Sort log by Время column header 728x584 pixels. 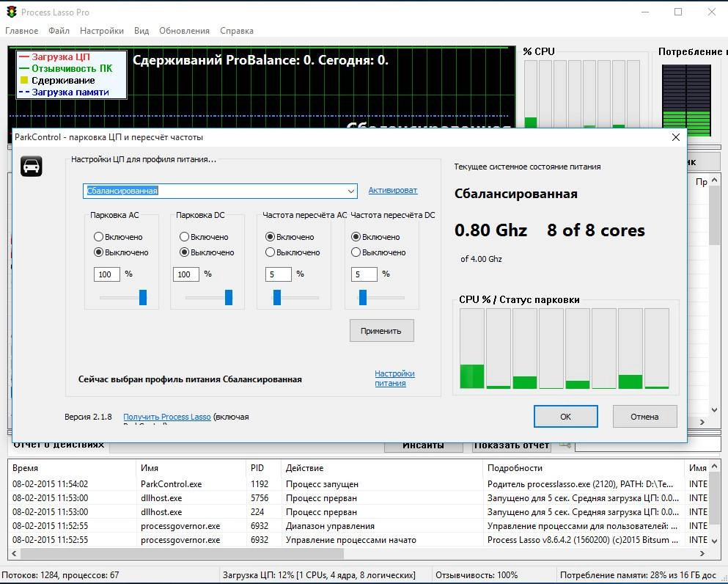tap(72, 468)
